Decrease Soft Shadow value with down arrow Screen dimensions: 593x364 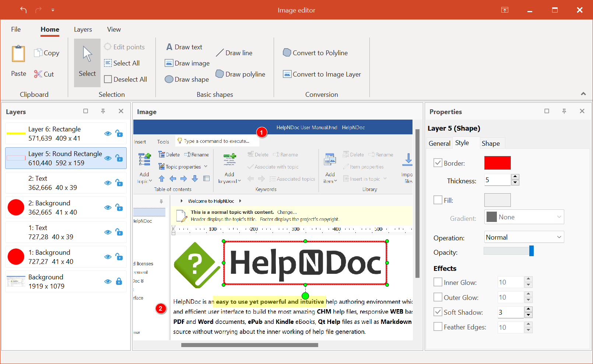529,315
